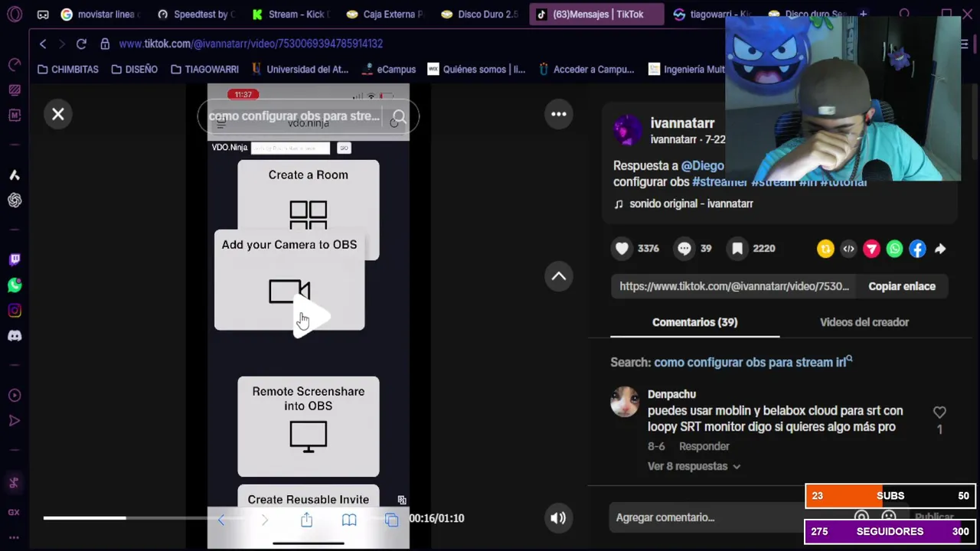Open ChatGPT in sidebar
980x551 pixels.
pyautogui.click(x=15, y=201)
